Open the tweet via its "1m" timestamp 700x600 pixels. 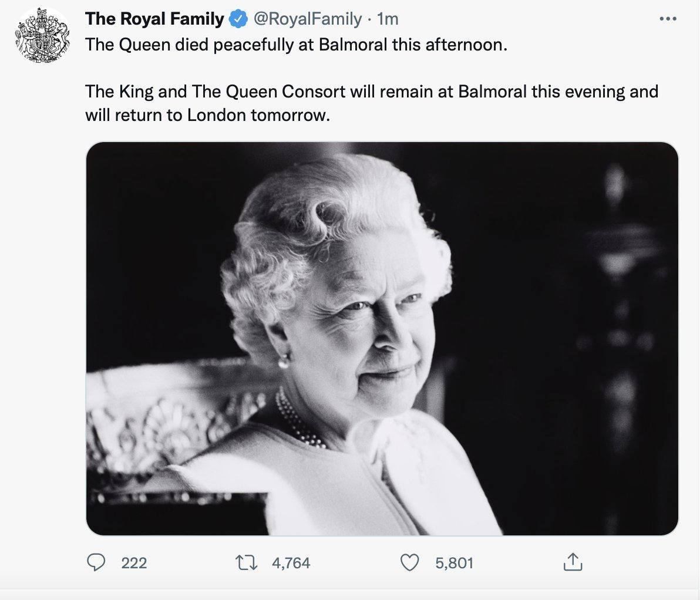(388, 19)
